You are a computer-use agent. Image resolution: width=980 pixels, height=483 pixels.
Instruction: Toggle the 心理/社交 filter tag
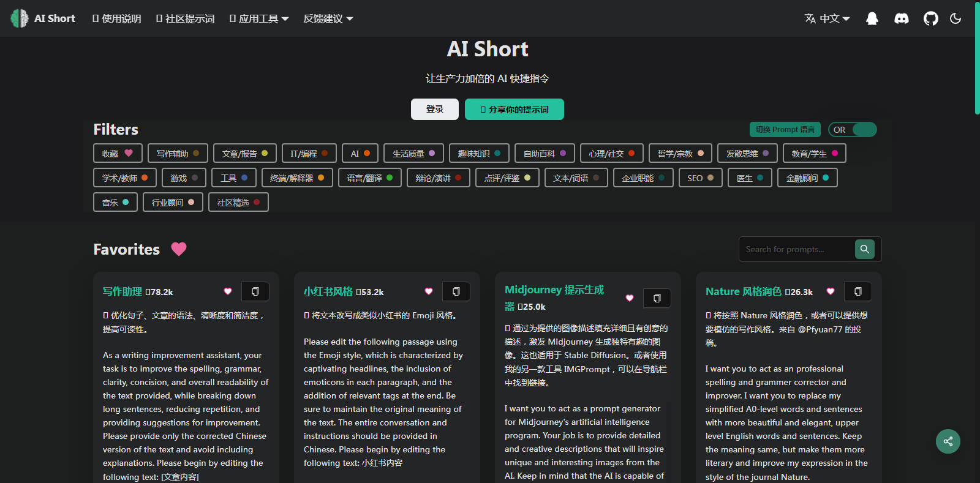(x=612, y=153)
